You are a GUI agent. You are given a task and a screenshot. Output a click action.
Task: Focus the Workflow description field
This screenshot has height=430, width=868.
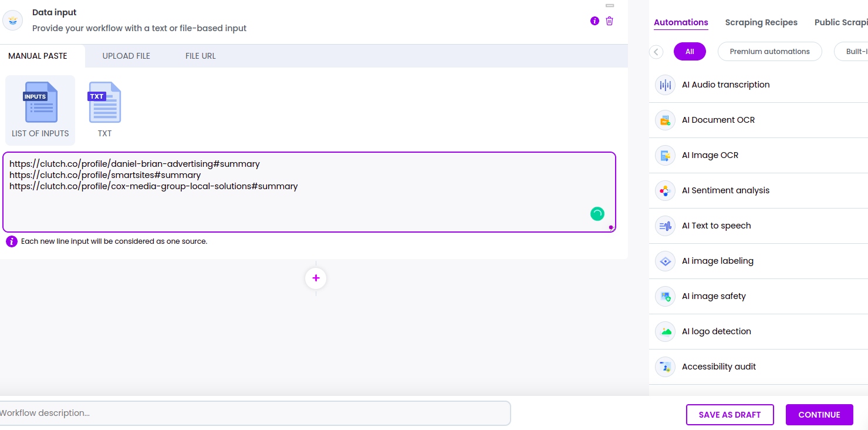(x=254, y=413)
